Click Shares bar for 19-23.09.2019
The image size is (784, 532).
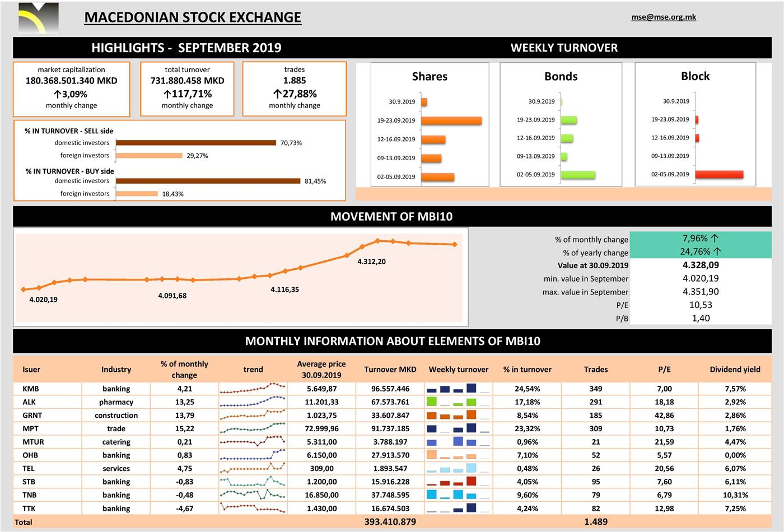click(451, 120)
